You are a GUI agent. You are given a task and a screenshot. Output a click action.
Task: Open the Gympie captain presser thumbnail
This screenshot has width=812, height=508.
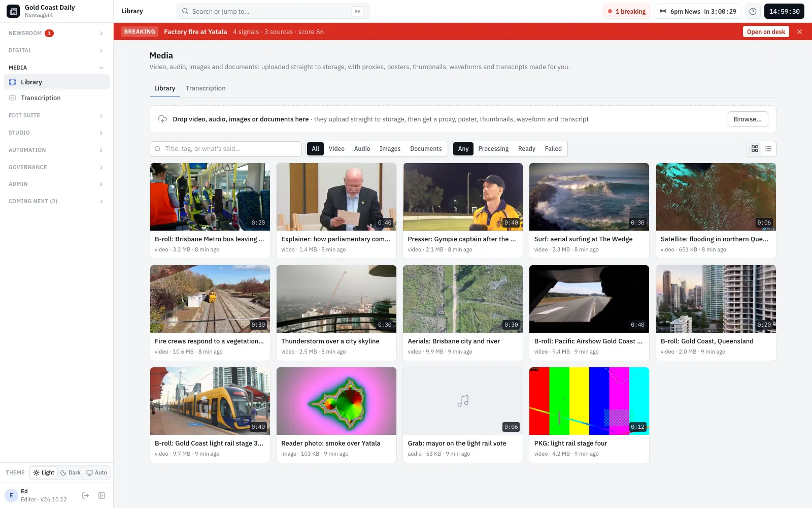[463, 197]
